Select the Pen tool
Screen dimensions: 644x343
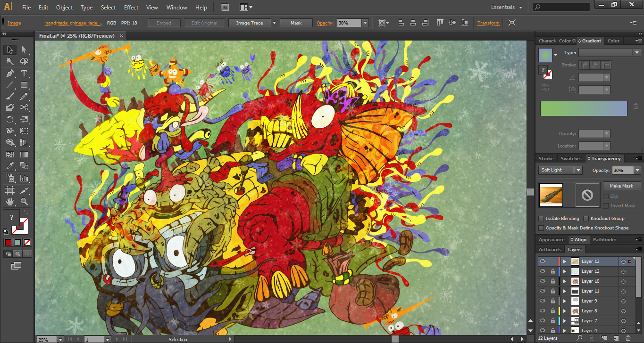pos(9,73)
